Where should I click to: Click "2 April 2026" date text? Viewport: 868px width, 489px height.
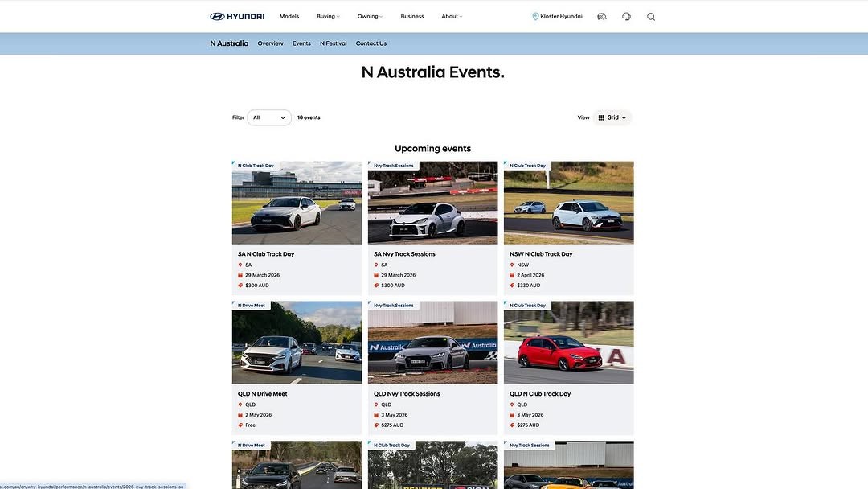point(530,275)
